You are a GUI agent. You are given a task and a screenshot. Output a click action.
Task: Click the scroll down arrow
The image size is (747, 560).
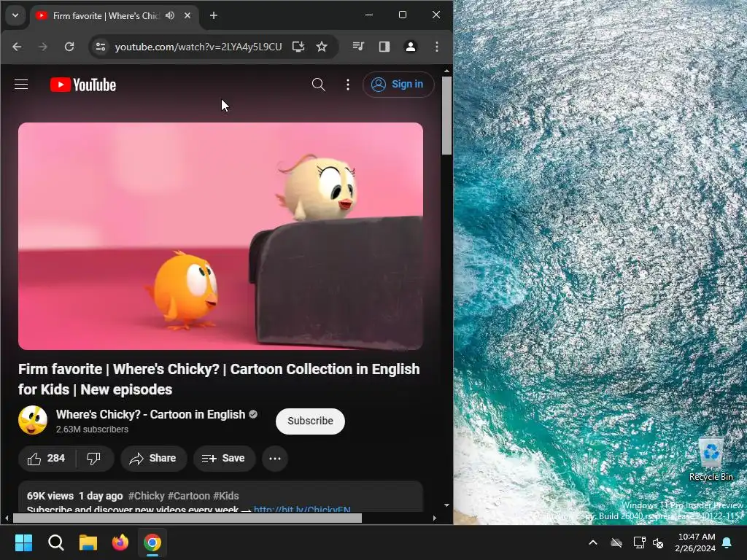point(446,505)
